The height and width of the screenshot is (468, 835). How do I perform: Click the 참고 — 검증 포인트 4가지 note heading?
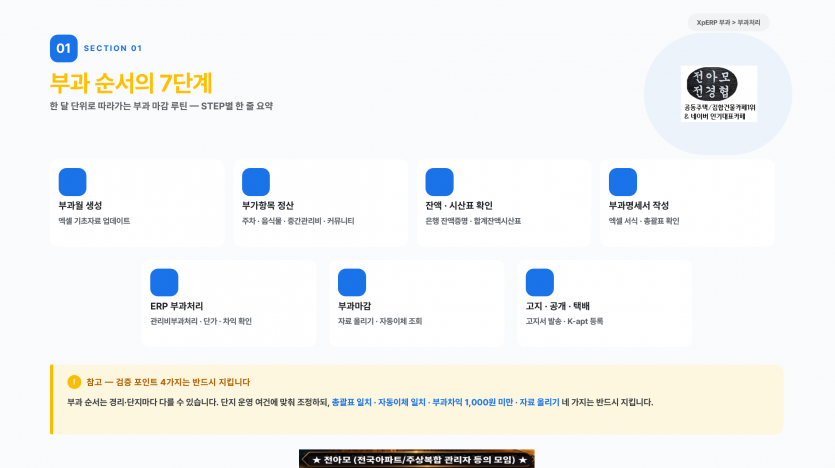coord(168,382)
